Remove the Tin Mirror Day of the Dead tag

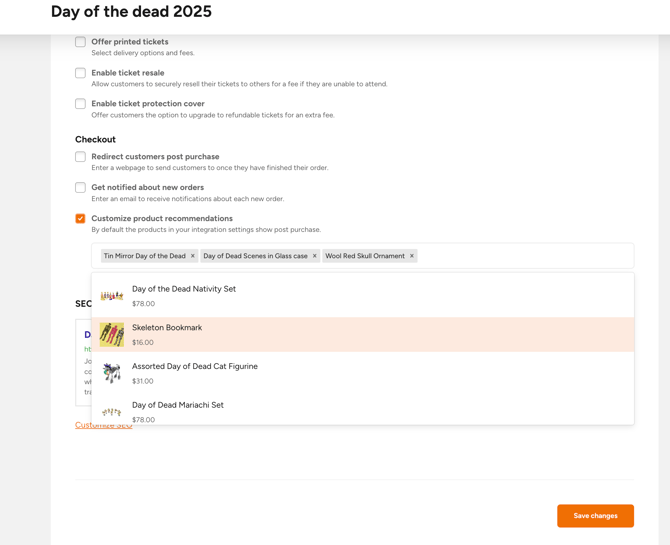(193, 256)
